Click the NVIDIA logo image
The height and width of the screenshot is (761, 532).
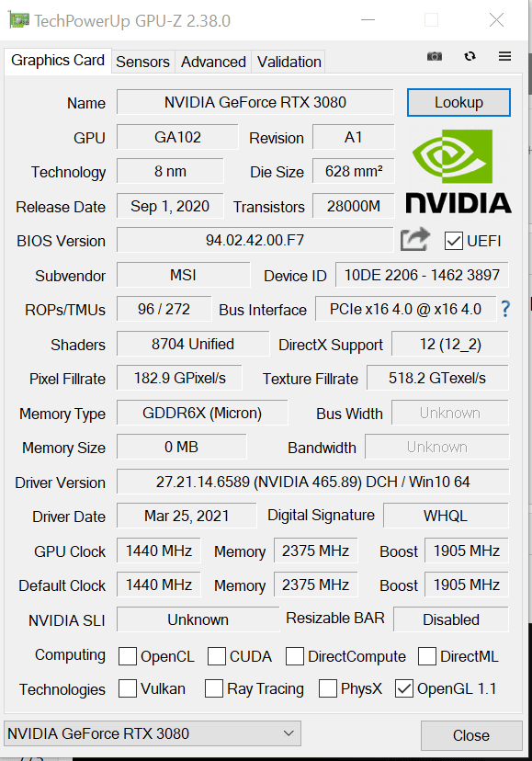[458, 172]
